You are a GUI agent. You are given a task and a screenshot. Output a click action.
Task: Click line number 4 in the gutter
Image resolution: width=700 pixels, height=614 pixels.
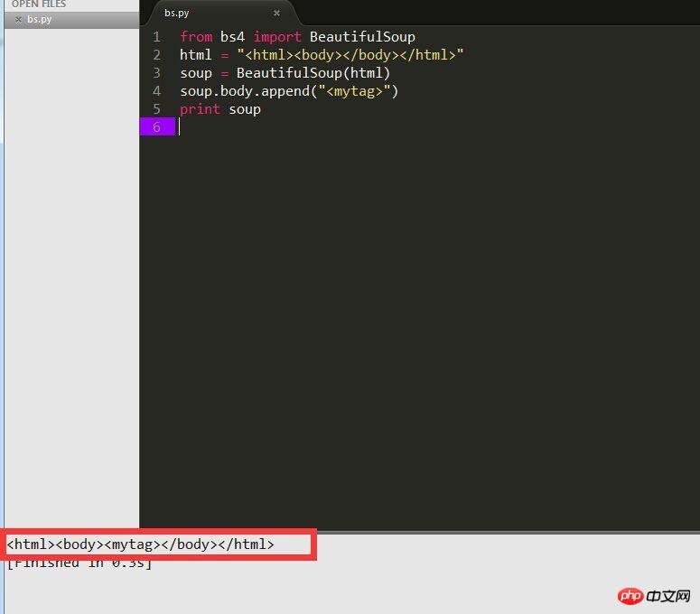tap(156, 91)
